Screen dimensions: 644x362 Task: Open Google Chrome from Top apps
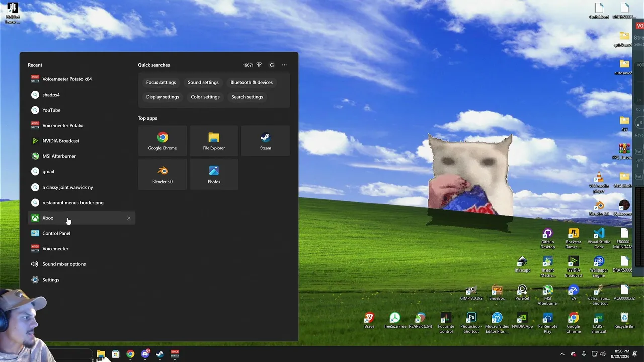[x=163, y=141]
